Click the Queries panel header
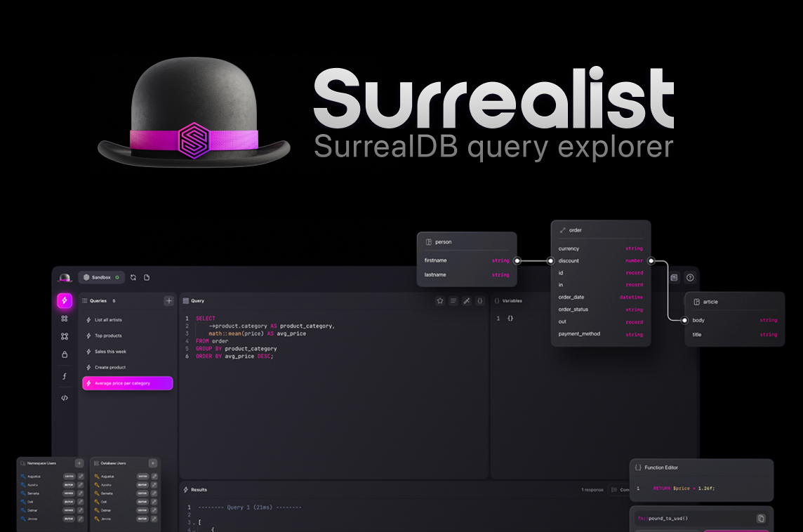This screenshot has width=803, height=532. tap(99, 301)
